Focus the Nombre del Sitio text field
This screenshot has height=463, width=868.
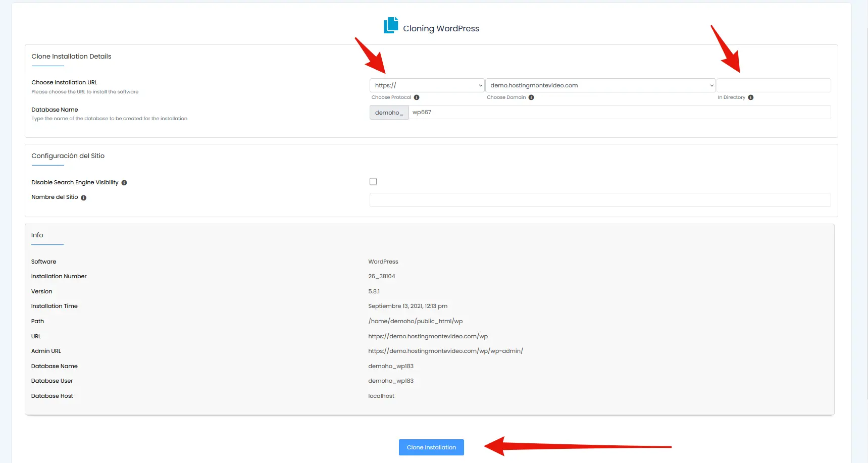click(600, 200)
